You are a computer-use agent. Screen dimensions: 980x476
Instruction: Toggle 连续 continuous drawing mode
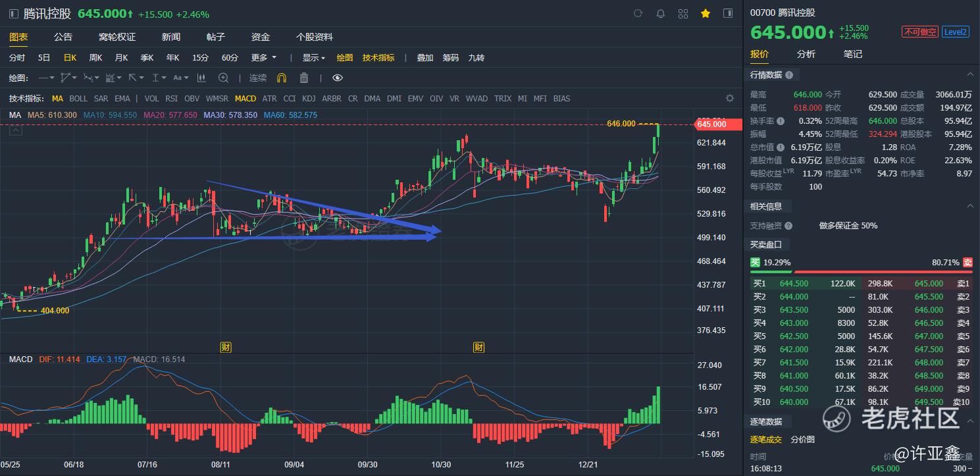(x=258, y=78)
